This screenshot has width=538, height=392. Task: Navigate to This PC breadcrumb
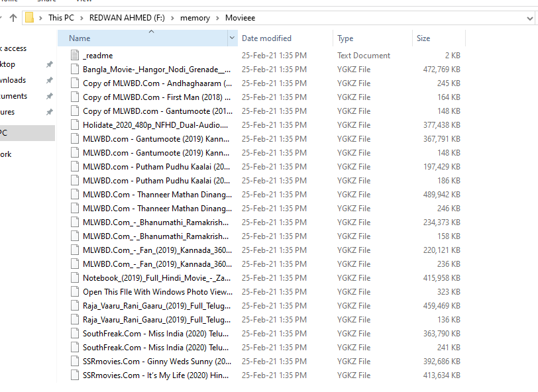61,18
